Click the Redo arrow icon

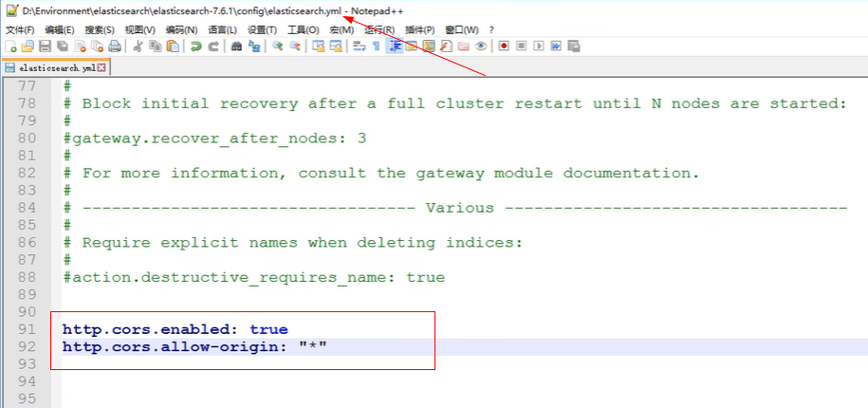[213, 46]
